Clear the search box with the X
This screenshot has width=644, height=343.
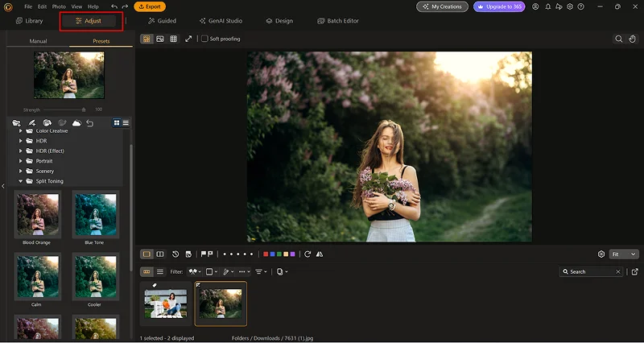coord(617,271)
